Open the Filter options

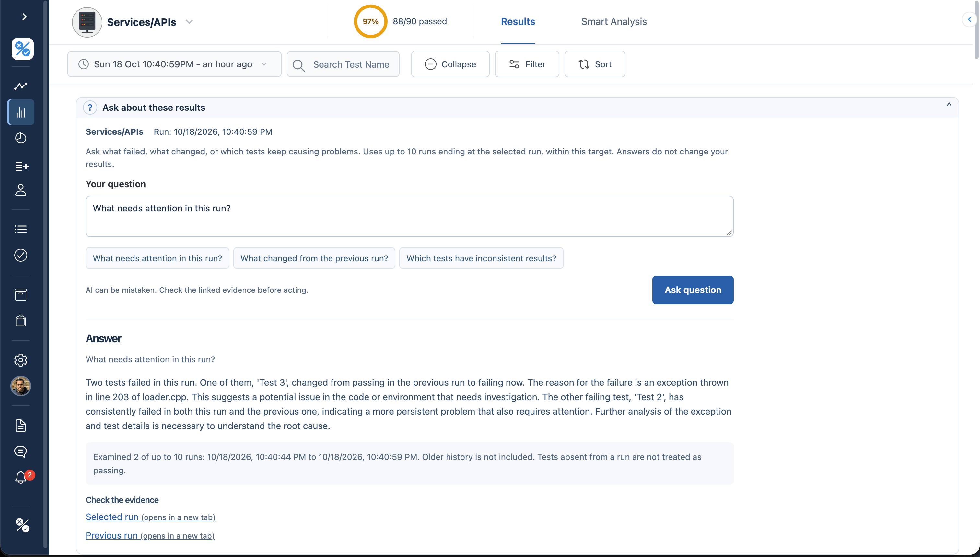pos(527,64)
